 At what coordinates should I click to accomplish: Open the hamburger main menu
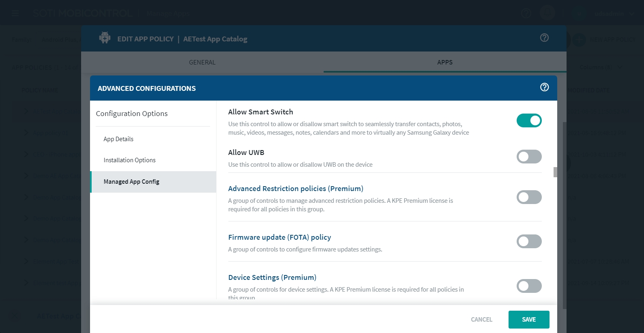[15, 13]
